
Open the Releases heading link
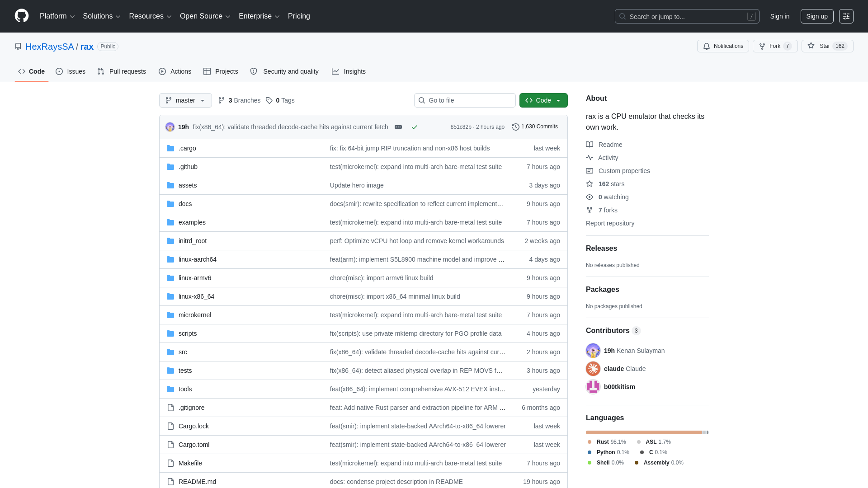coord(601,249)
